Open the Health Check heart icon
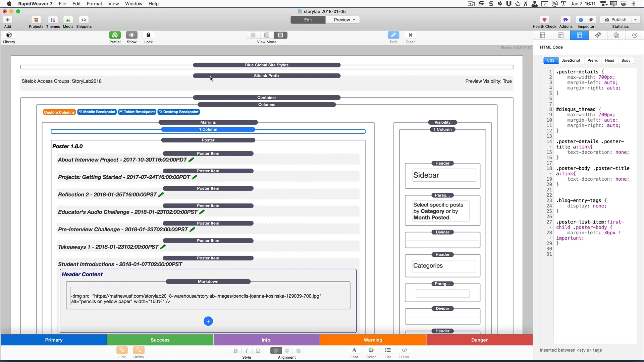 click(544, 20)
